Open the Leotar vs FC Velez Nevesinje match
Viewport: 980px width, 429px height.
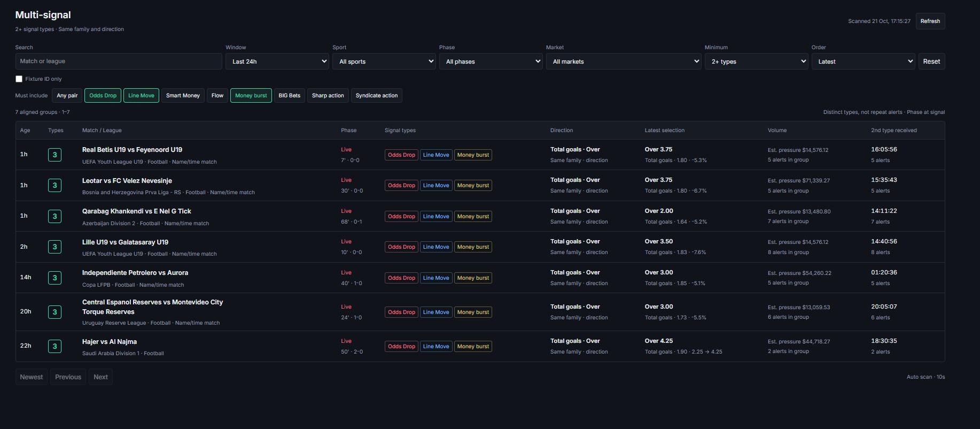[127, 181]
